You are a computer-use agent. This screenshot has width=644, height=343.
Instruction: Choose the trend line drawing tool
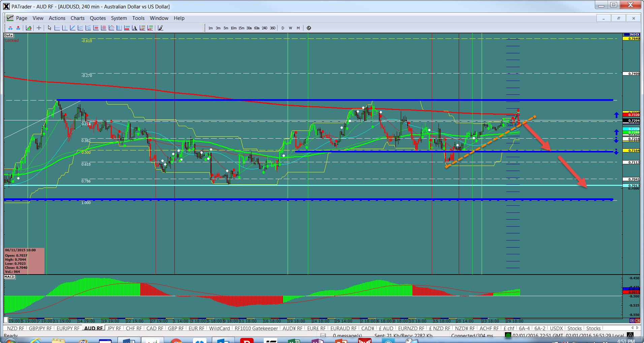pos(72,28)
